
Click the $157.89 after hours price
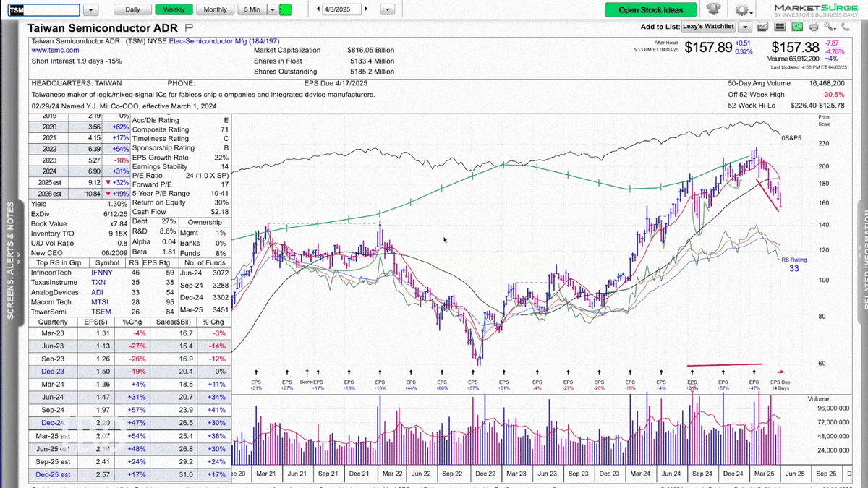tap(709, 48)
